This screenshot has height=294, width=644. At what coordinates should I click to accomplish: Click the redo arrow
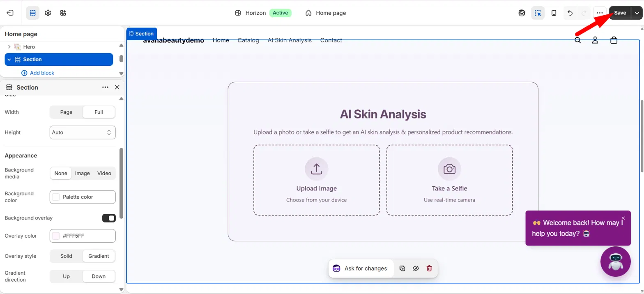[584, 13]
